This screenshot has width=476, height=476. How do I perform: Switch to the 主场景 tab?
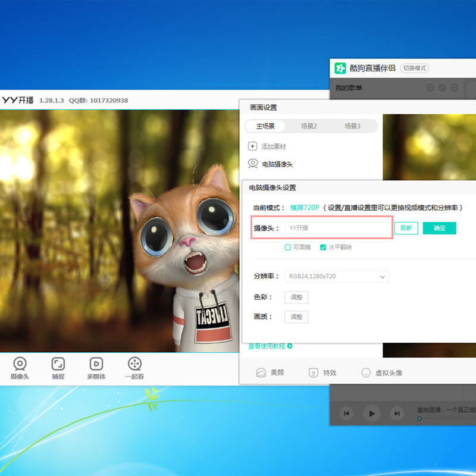265,126
